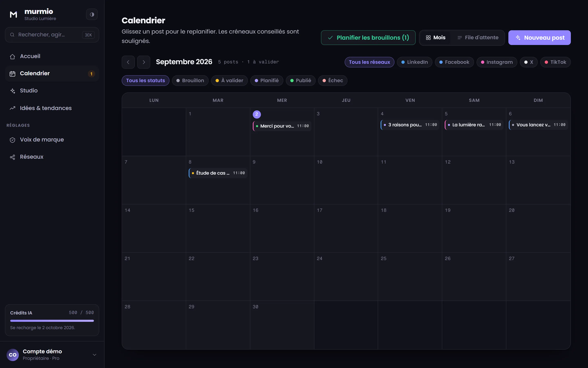Go to next month with right chevron
This screenshot has height=368, width=588.
(144, 62)
